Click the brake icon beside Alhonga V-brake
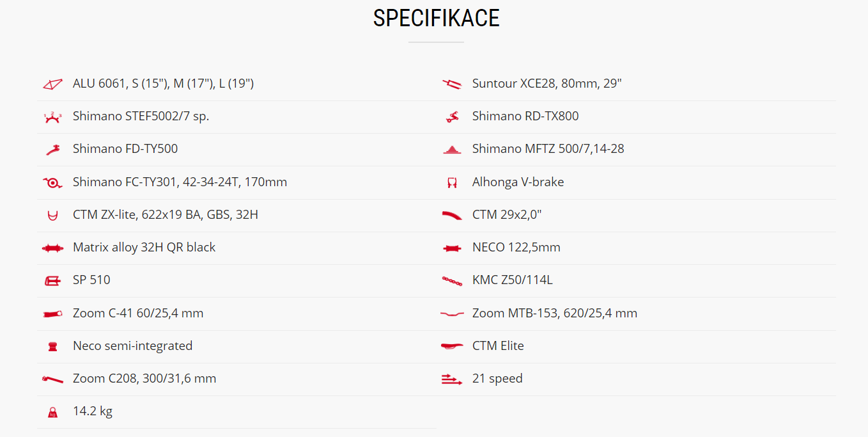 coord(452,182)
